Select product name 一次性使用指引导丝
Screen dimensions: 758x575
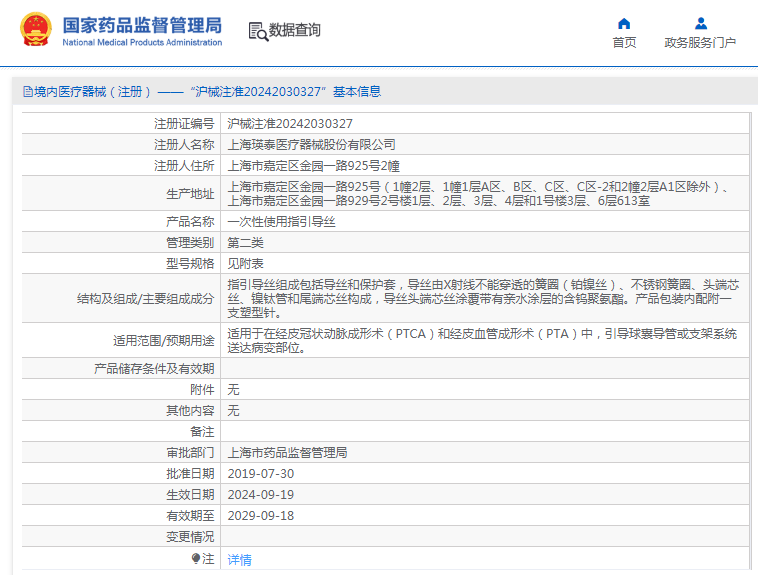pos(281,221)
